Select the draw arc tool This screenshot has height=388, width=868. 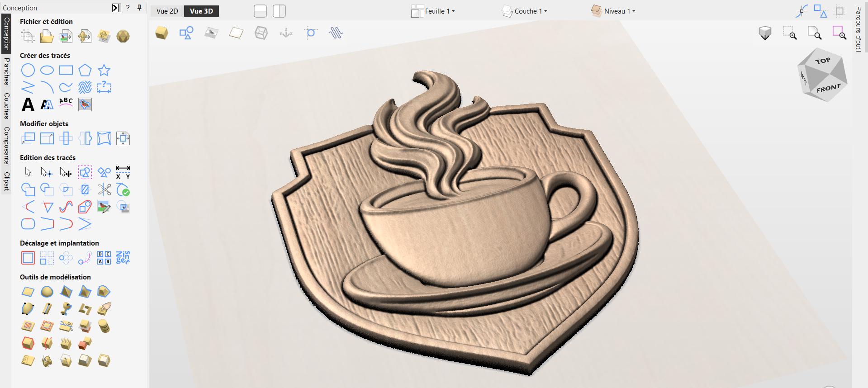click(47, 87)
